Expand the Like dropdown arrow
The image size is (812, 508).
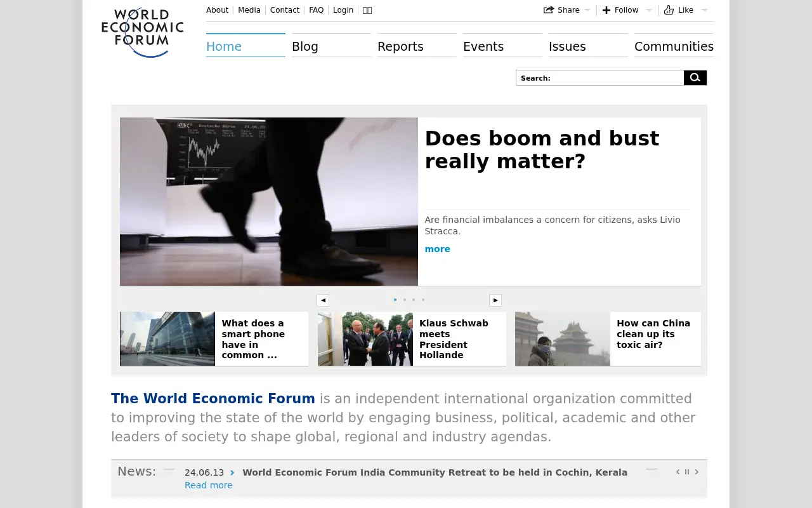(x=704, y=10)
